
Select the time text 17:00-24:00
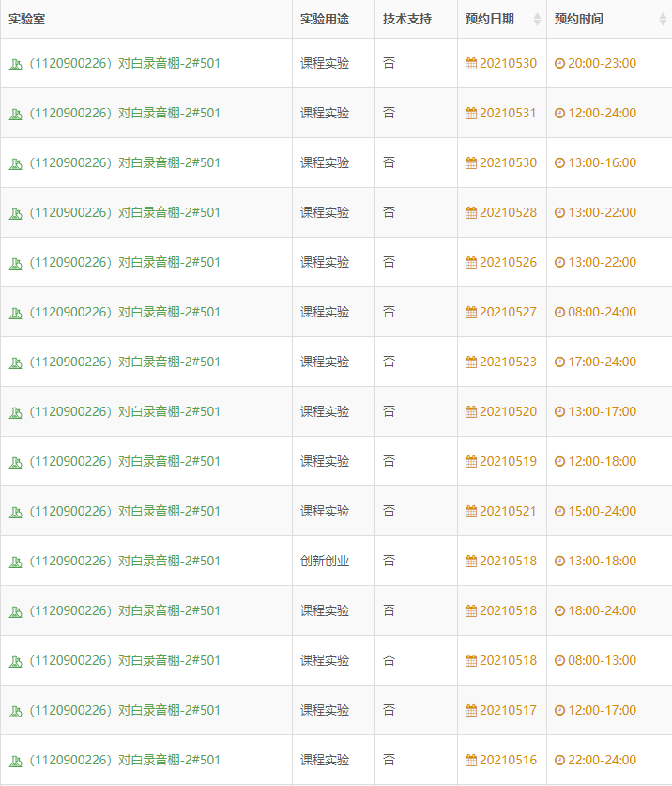[x=603, y=362]
